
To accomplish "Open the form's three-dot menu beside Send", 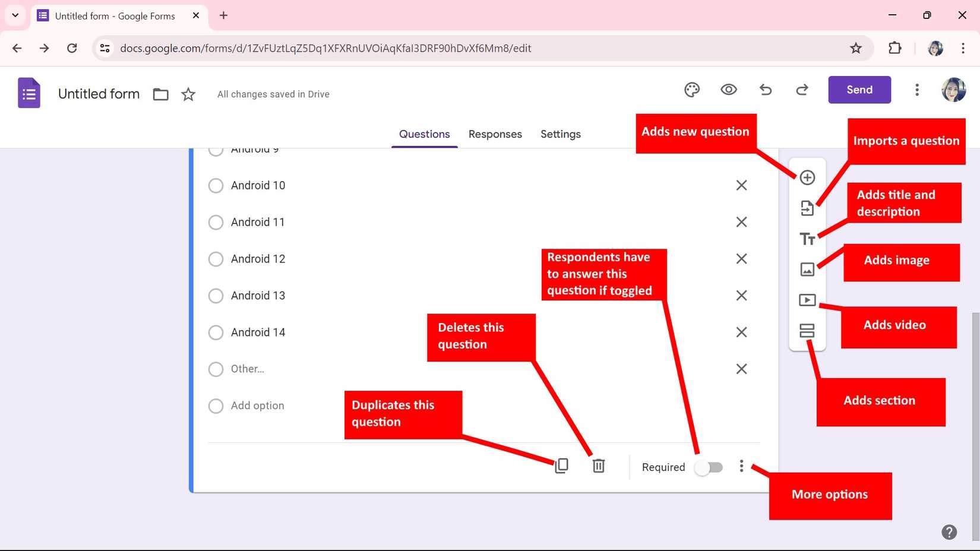I will coord(917,90).
